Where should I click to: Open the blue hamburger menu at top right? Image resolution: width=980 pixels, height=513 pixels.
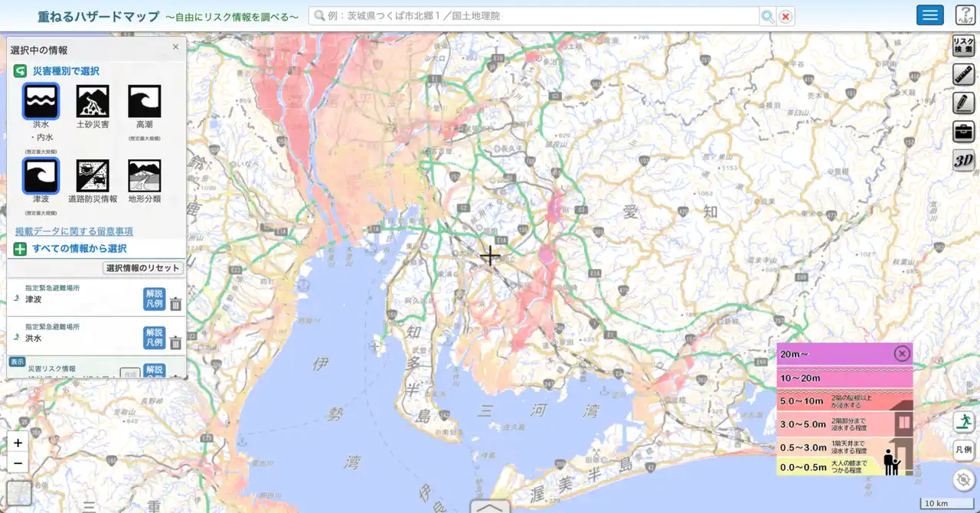(929, 15)
